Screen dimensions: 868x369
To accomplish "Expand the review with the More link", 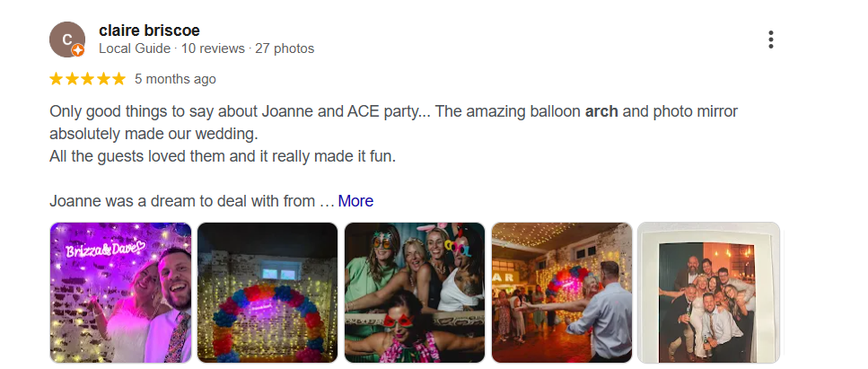I will [x=355, y=201].
